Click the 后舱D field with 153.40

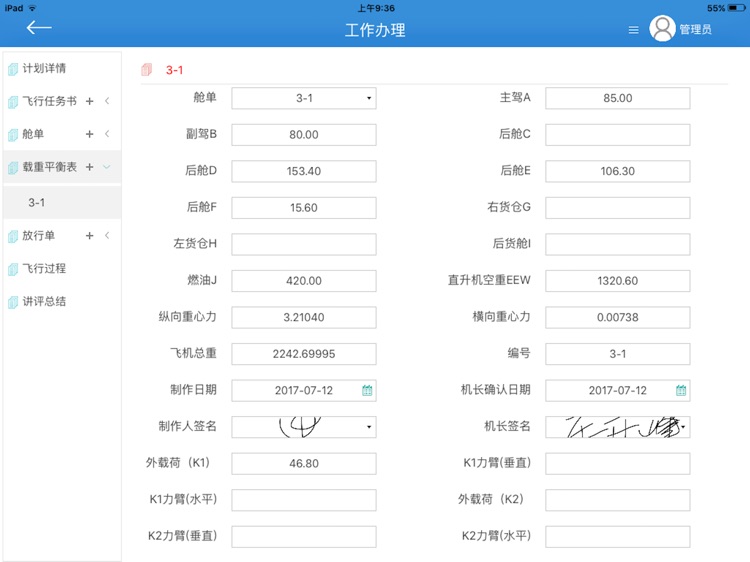click(x=304, y=171)
